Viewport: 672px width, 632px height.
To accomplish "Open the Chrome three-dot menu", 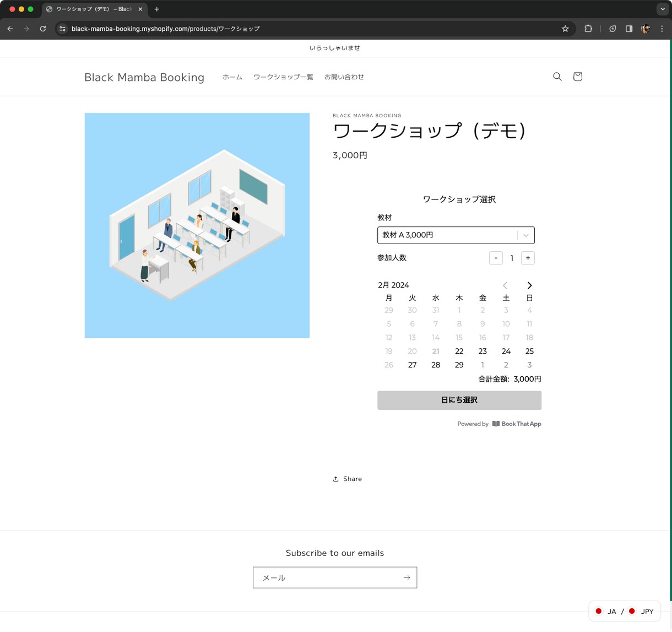I will click(x=662, y=29).
